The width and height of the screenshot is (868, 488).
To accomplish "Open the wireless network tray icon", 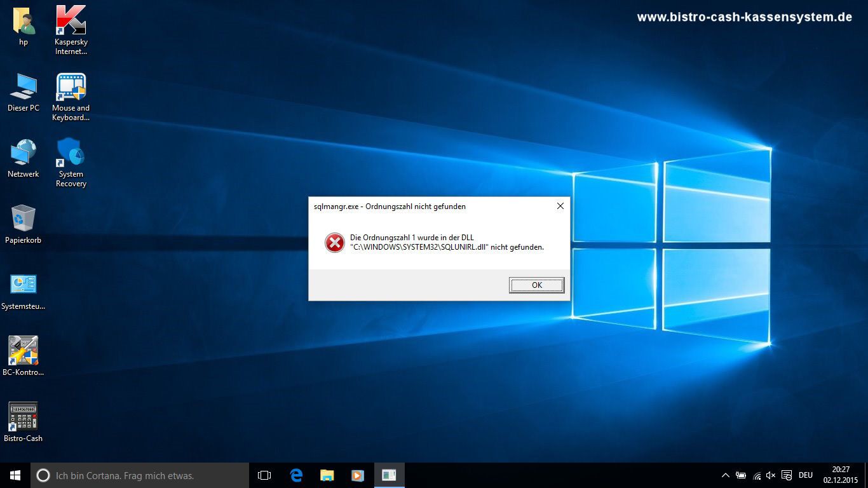I will 757,475.
